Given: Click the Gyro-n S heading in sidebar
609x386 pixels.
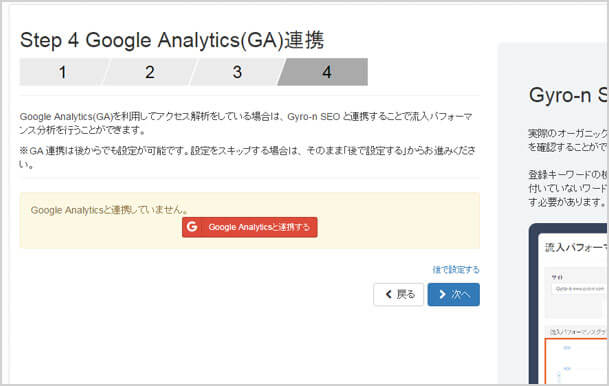Looking at the screenshot, I should coord(568,96).
